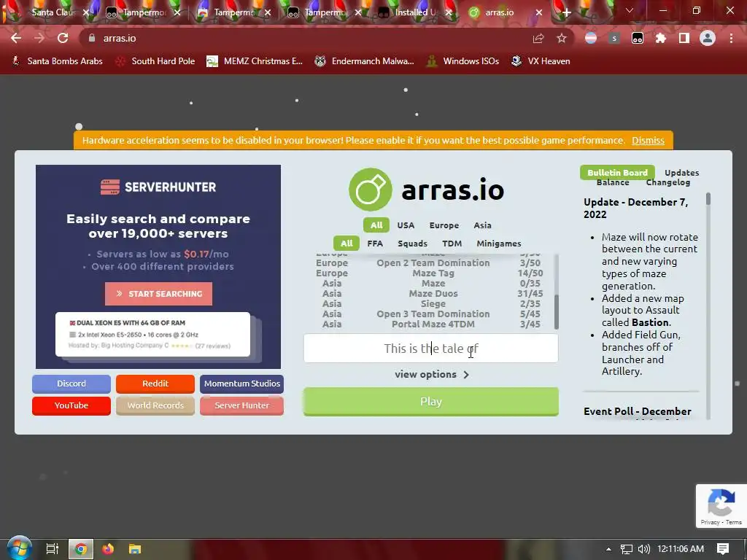Open the World Records button
The width and height of the screenshot is (747, 560).
[155, 405]
